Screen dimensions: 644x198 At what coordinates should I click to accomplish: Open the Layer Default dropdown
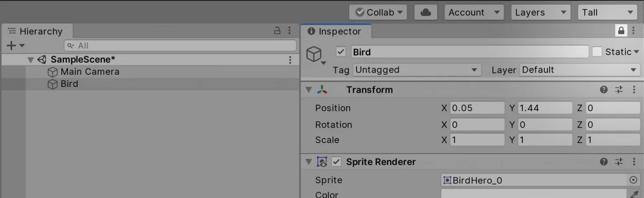pos(579,70)
